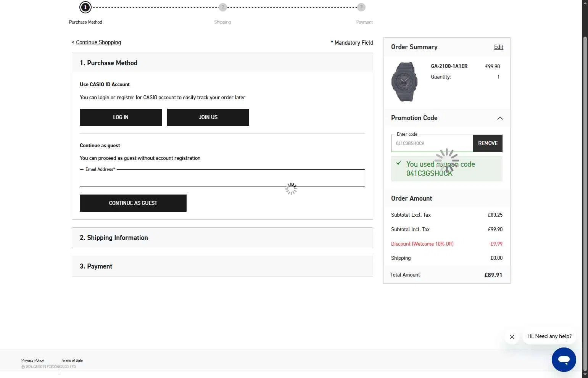Click the Shipping £0.00 value
The width and height of the screenshot is (588, 378).
click(496, 258)
